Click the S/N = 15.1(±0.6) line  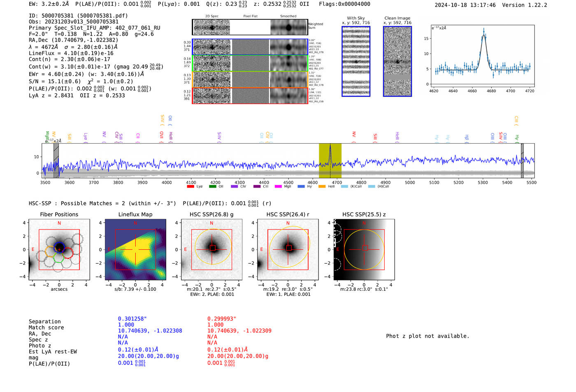(x=81, y=81)
